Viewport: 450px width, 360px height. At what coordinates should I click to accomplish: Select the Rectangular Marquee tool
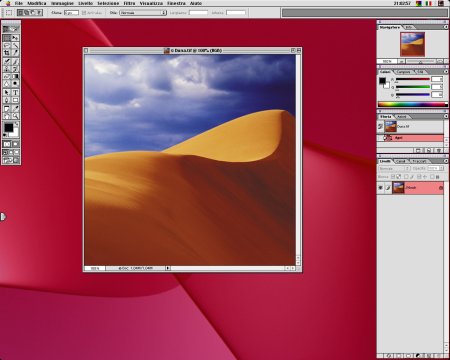7,38
